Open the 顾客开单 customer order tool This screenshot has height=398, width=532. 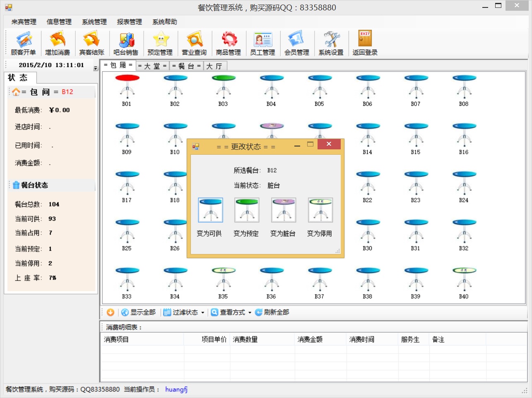coord(24,43)
